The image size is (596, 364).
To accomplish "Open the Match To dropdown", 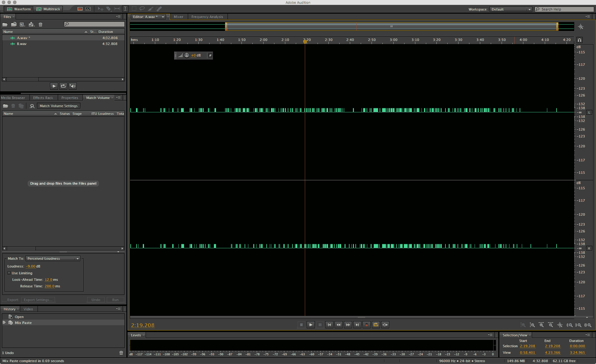I will [x=53, y=258].
